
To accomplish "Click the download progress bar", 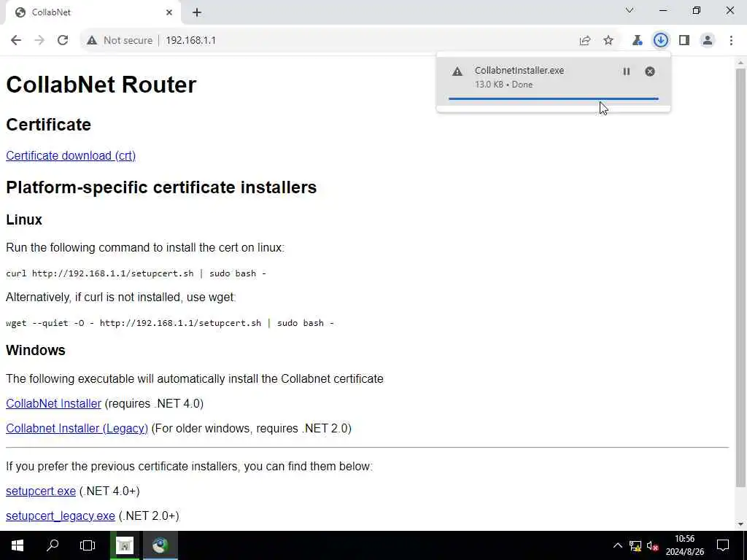I will coord(554,98).
